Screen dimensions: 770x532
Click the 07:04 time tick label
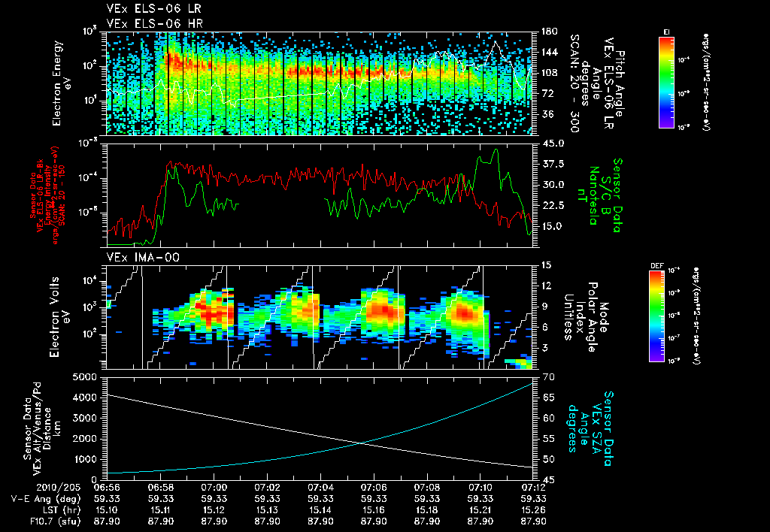pyautogui.click(x=320, y=488)
